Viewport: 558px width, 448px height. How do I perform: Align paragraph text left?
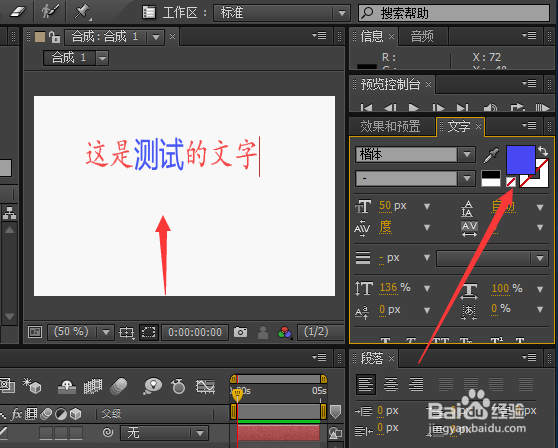(365, 384)
